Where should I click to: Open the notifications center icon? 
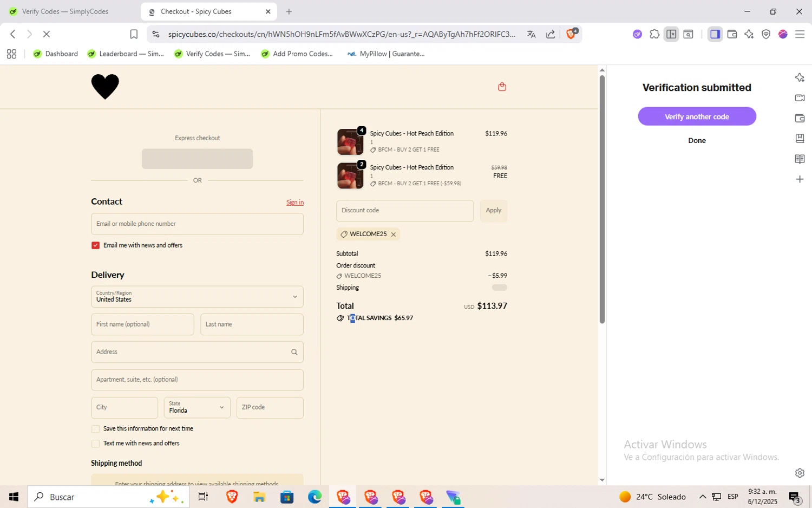(x=795, y=497)
